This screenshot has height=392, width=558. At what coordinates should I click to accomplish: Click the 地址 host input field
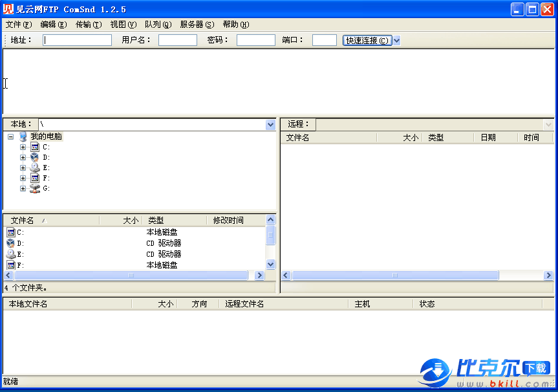[x=77, y=40]
